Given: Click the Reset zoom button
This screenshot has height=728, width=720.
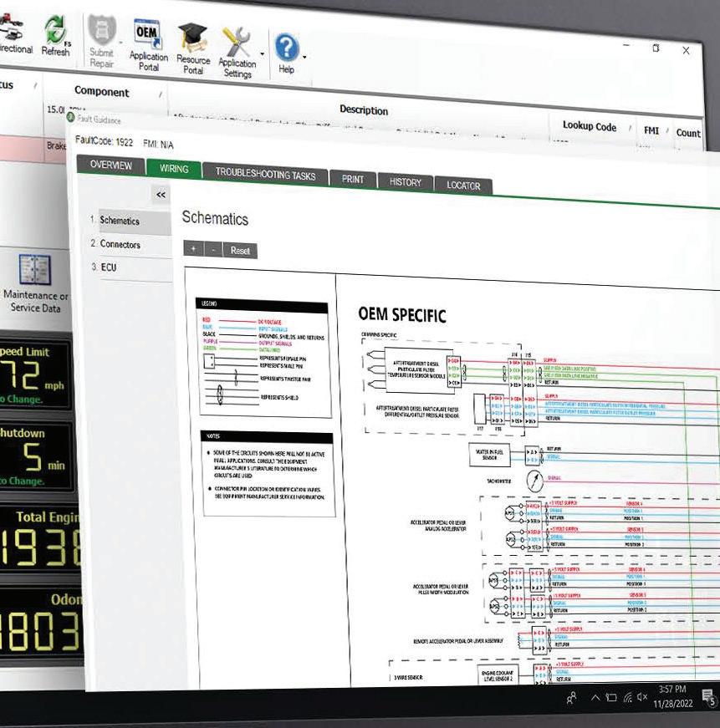Looking at the screenshot, I should (x=240, y=251).
